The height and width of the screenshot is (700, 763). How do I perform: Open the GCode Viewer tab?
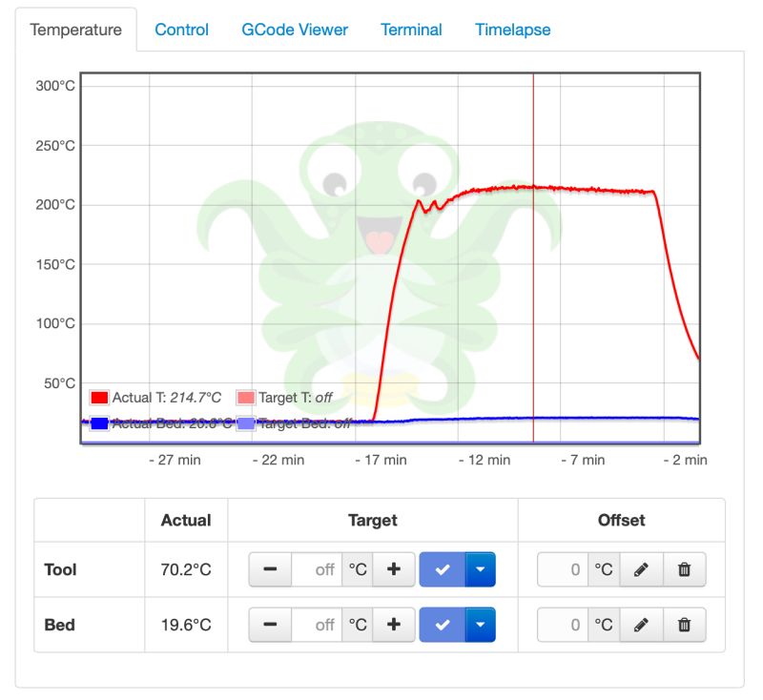(295, 30)
